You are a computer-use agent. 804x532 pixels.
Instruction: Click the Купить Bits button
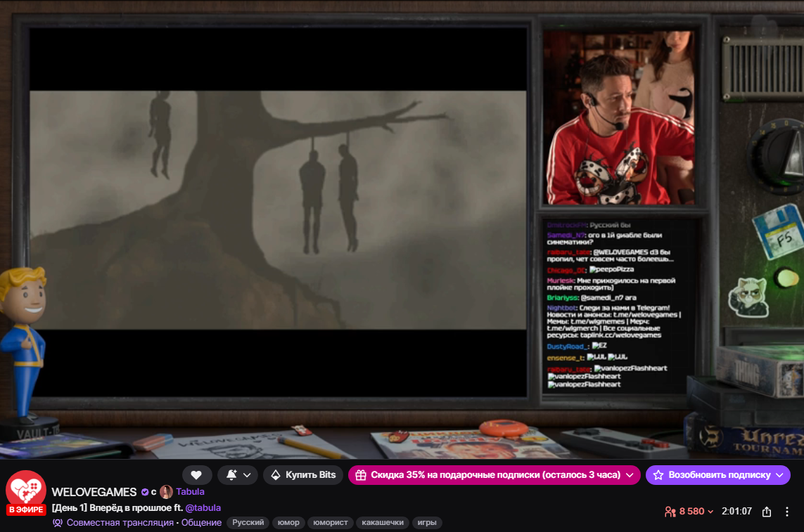(303, 474)
